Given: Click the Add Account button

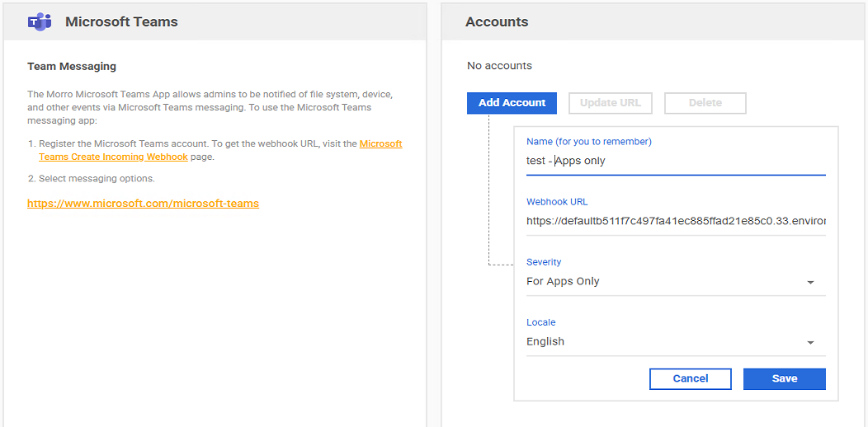Looking at the screenshot, I should coord(512,103).
